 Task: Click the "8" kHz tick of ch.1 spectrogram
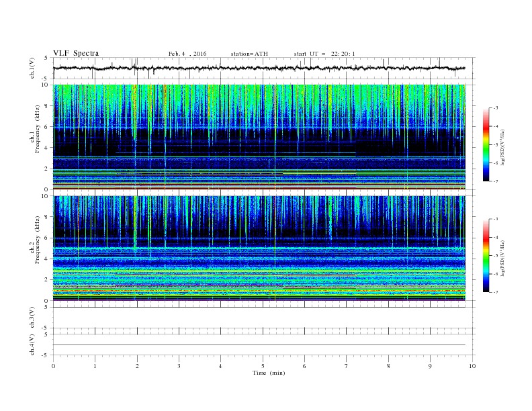47,106
